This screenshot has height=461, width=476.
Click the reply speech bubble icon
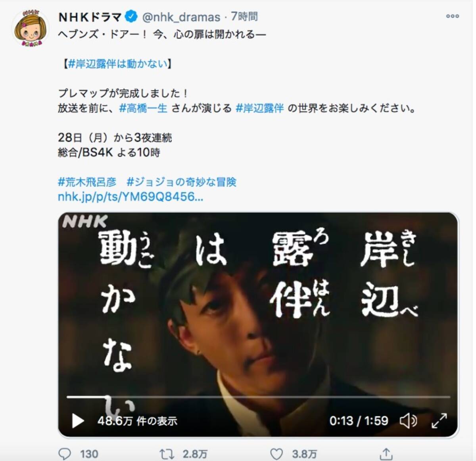click(x=65, y=454)
